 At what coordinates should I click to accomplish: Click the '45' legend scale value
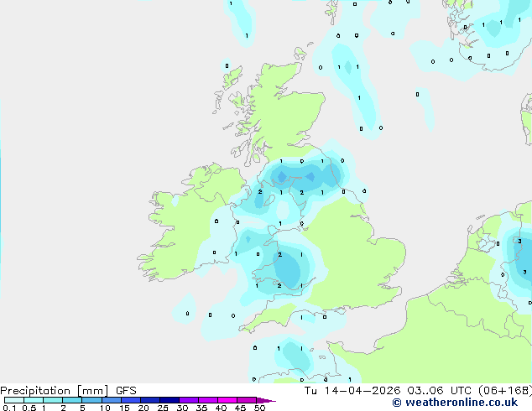pos(240,408)
